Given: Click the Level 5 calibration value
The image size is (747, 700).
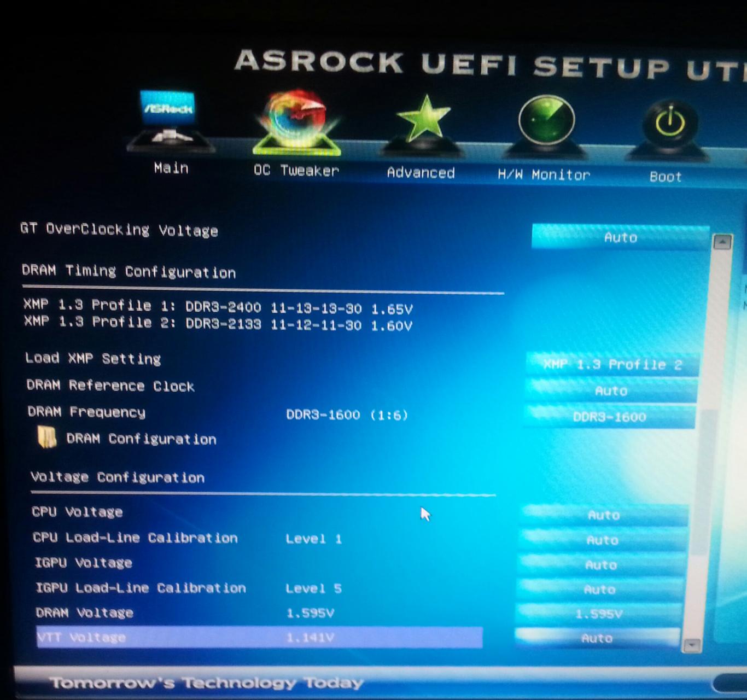Looking at the screenshot, I should click(313, 588).
